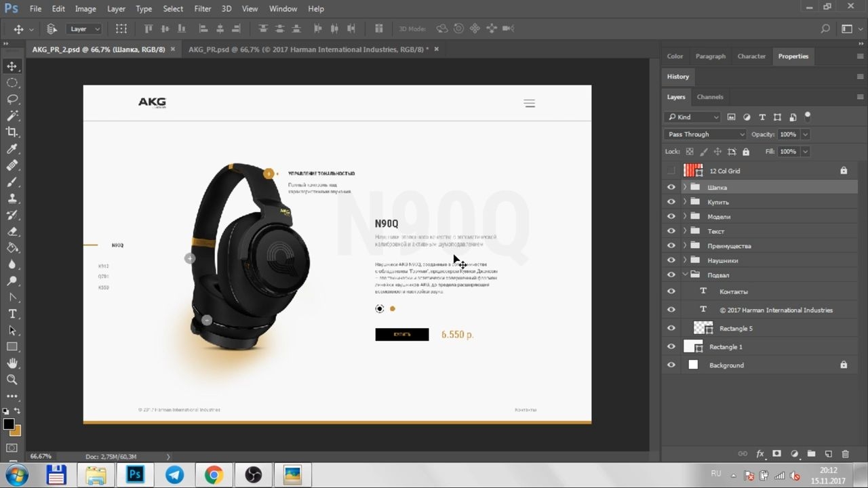Image resolution: width=868 pixels, height=488 pixels.
Task: Open the Opacity slider dropdown arrow
Action: tap(805, 134)
